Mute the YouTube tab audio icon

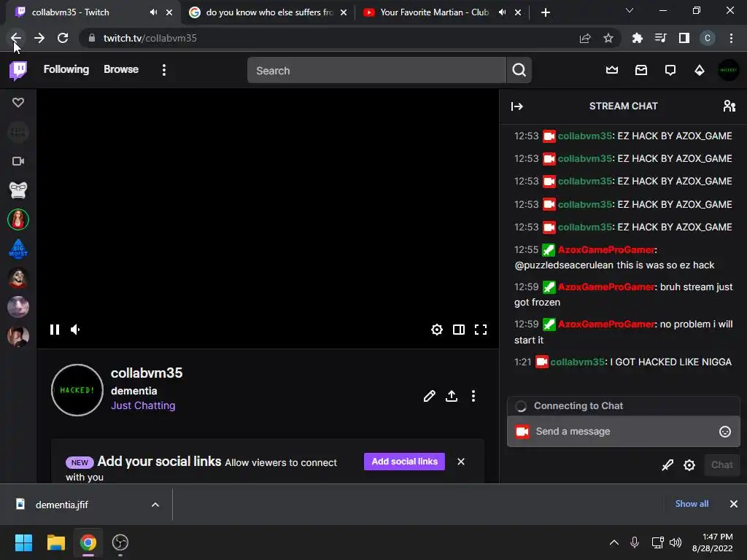click(x=502, y=12)
